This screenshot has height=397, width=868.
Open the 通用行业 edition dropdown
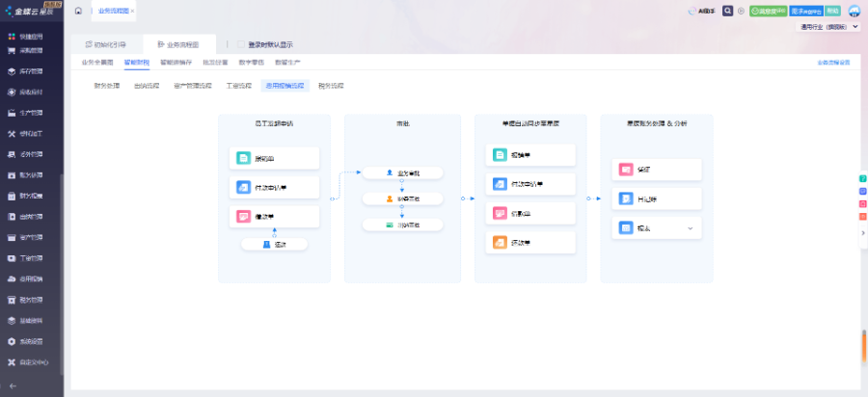pyautogui.click(x=827, y=27)
